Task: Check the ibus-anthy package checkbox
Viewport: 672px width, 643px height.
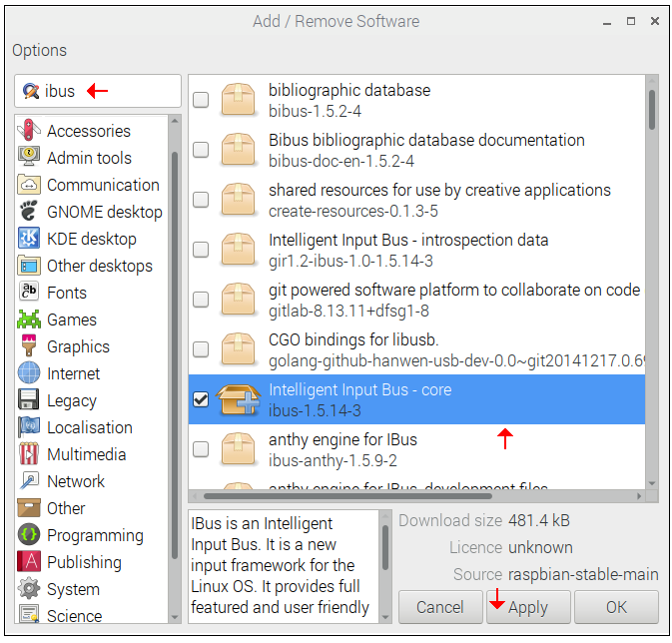Action: click(201, 449)
